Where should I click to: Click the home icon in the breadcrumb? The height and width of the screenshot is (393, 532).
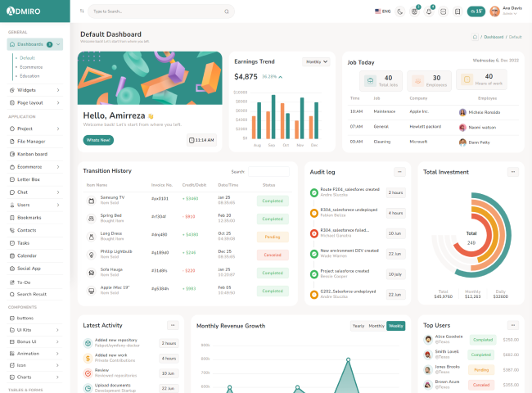coord(475,37)
